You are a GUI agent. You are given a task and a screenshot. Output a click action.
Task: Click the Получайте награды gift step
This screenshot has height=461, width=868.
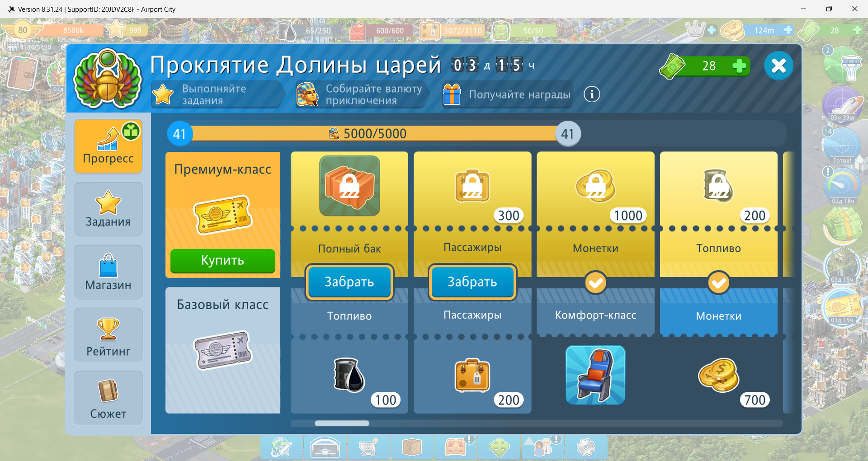(507, 94)
